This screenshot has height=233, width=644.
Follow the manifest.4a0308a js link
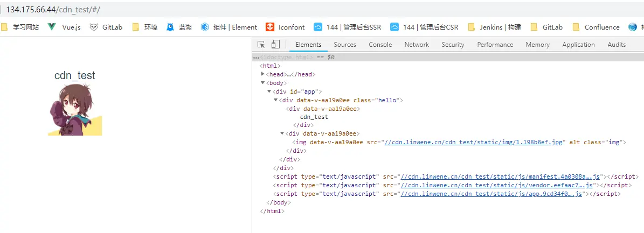point(500,177)
